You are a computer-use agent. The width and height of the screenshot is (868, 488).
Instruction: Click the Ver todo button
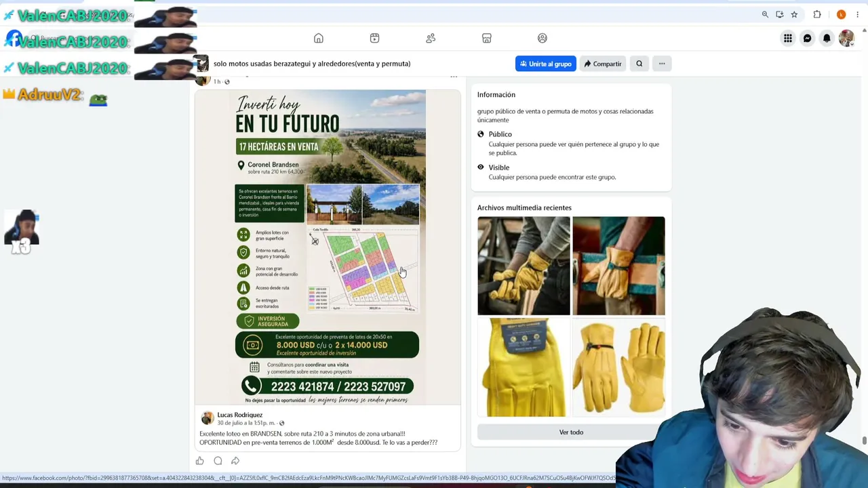[571, 432]
